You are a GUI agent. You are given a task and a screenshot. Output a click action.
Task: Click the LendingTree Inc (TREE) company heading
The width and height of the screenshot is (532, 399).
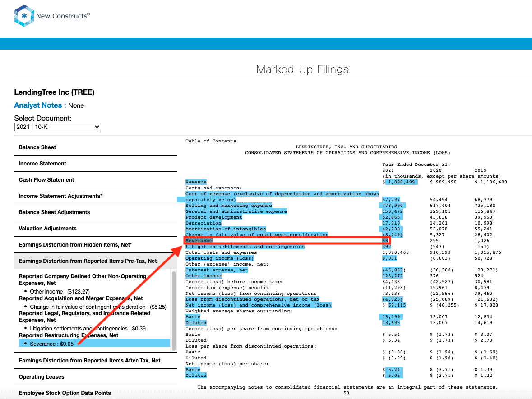(54, 92)
